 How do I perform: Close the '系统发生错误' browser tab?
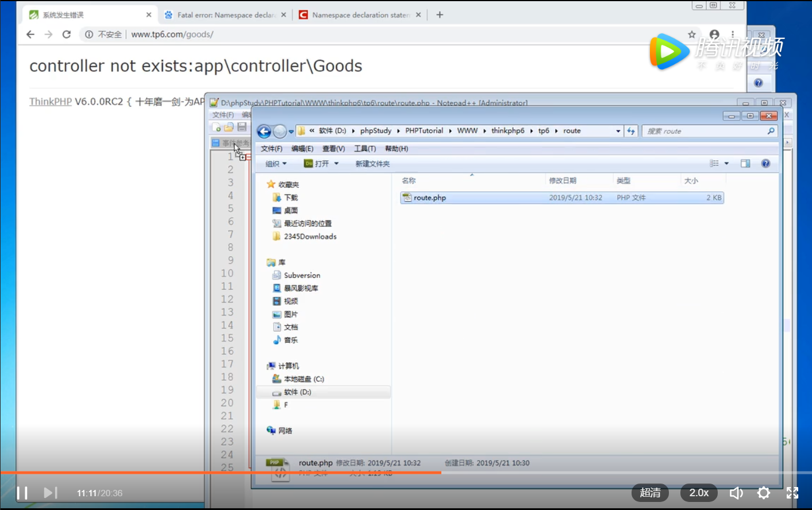(149, 15)
